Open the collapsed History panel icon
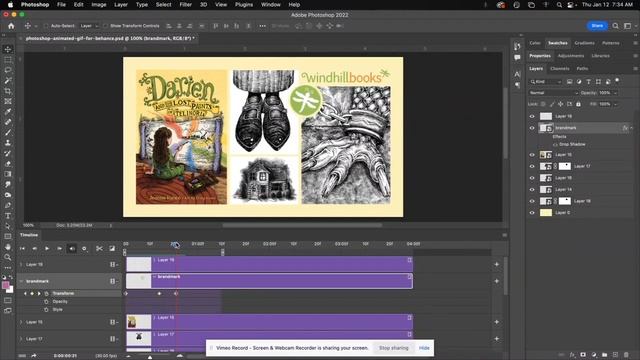The image size is (640, 360). pyautogui.click(x=517, y=46)
